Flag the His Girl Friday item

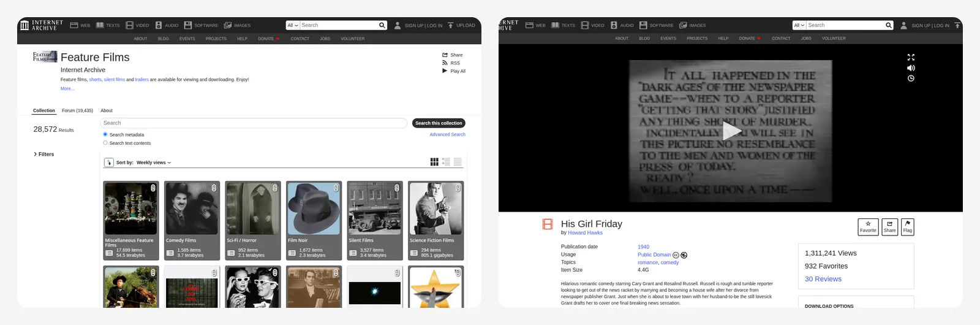point(907,227)
